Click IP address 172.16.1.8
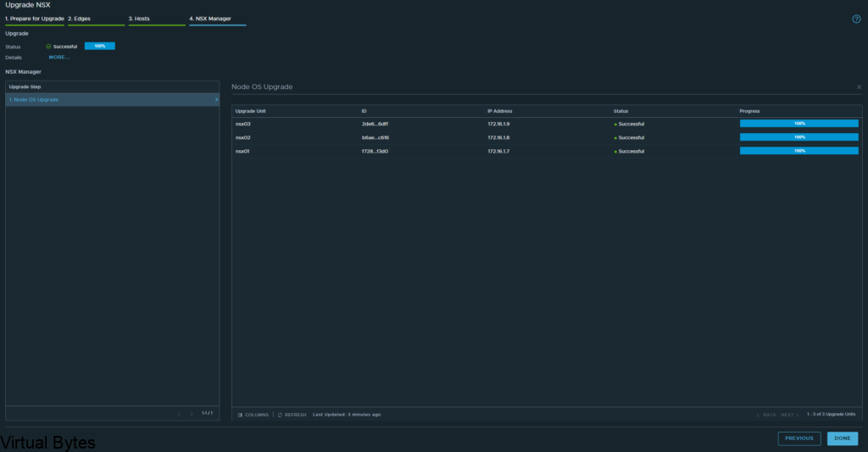The height and width of the screenshot is (452, 868). pyautogui.click(x=498, y=137)
